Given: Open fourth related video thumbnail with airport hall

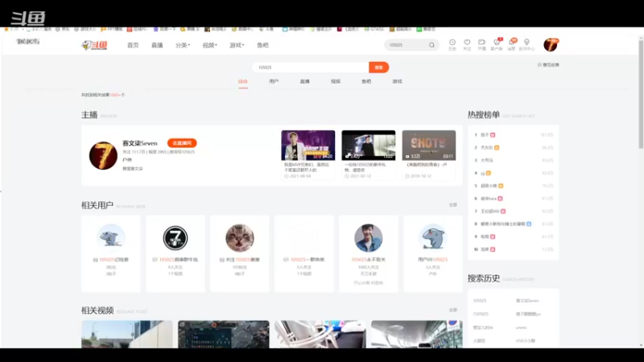Looking at the screenshot, I should click(416, 334).
